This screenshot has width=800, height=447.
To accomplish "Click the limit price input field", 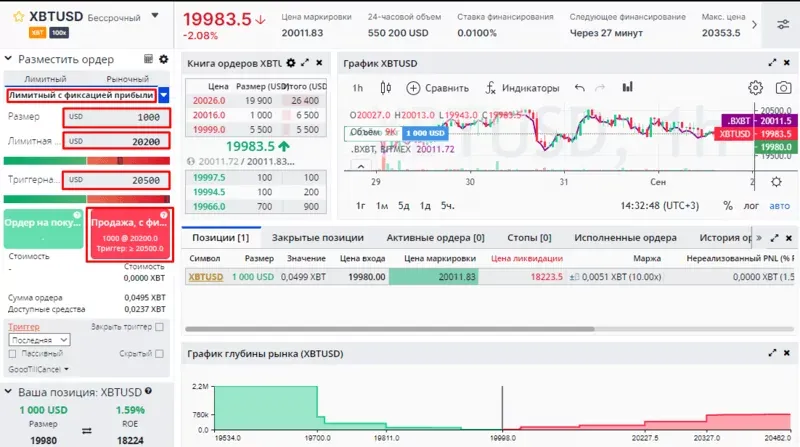I will (x=116, y=141).
